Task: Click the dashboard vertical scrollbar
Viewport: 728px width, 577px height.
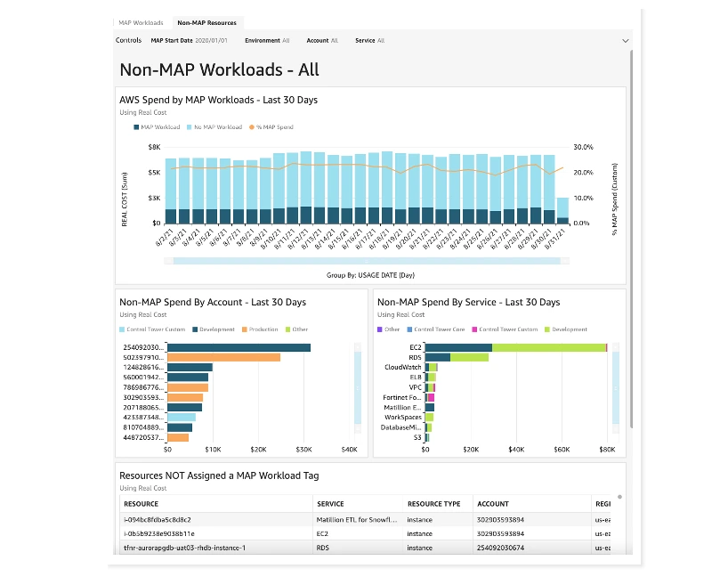Action: (x=632, y=240)
